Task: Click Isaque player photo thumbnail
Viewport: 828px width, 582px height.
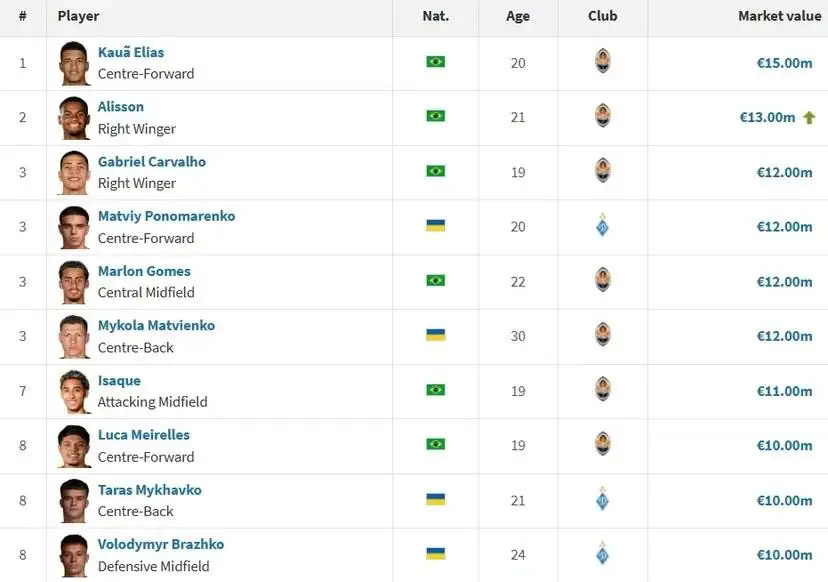Action: (74, 391)
